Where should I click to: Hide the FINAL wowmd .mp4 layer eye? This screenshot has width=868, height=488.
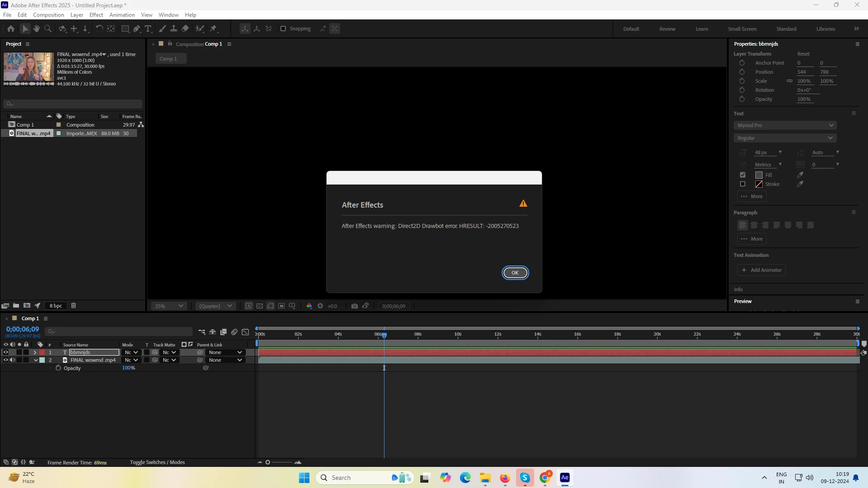6,360
